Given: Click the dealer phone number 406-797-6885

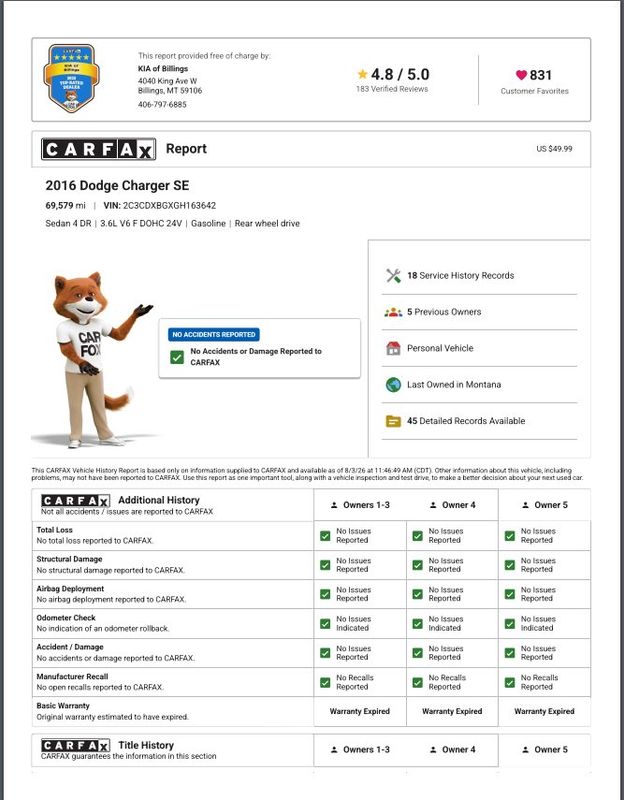Looking at the screenshot, I should click(162, 105).
